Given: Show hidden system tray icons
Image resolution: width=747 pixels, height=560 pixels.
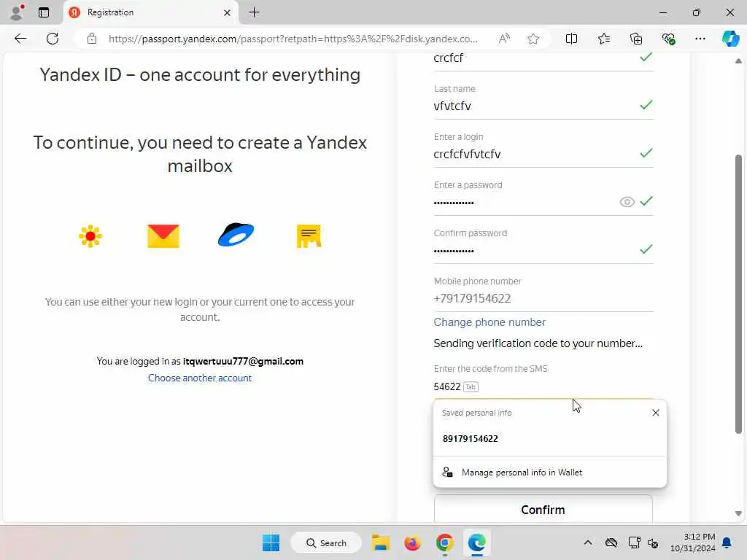Looking at the screenshot, I should point(588,542).
